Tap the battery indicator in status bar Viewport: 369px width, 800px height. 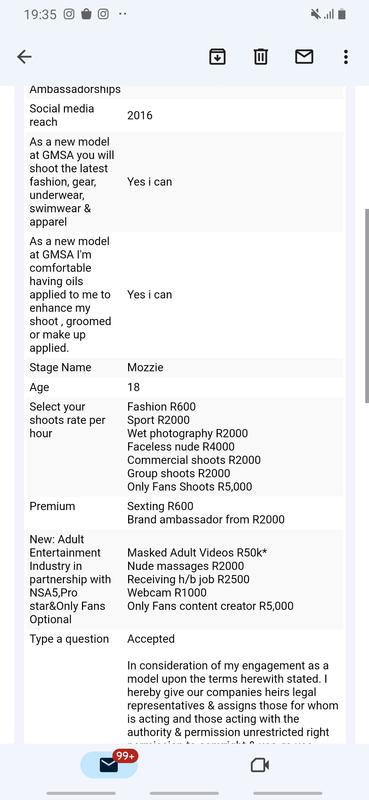tap(342, 14)
